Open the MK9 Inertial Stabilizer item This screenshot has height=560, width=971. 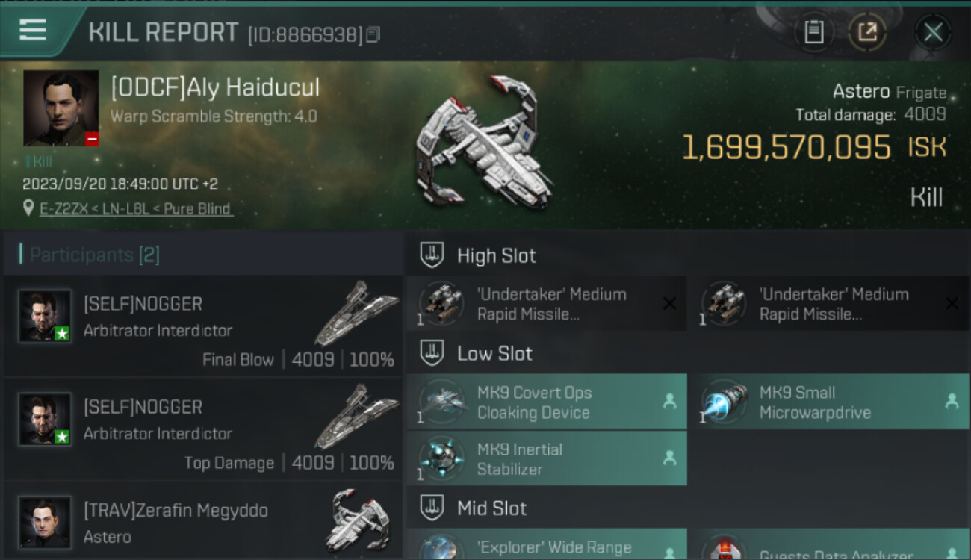(547, 459)
